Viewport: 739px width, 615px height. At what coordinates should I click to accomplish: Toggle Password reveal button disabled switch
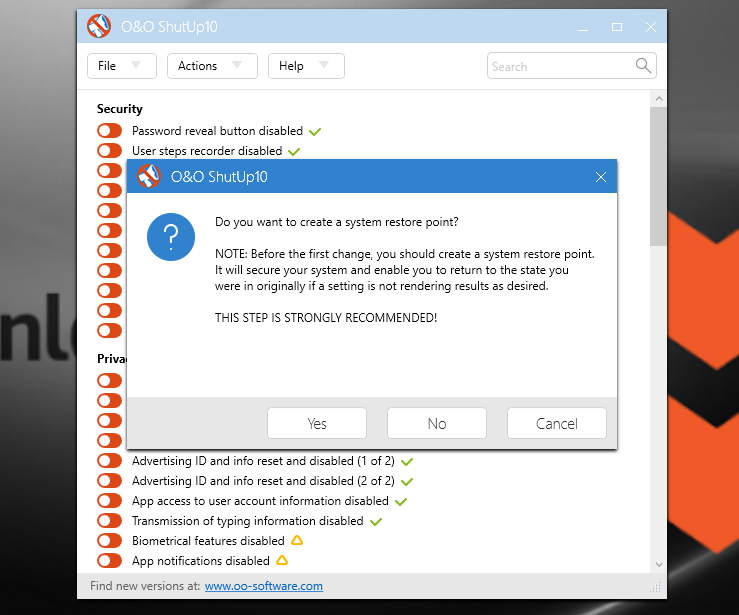click(x=109, y=131)
